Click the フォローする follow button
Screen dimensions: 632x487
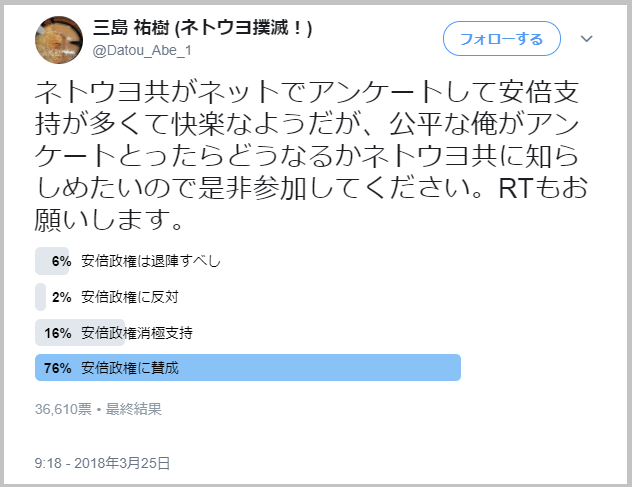pos(502,39)
